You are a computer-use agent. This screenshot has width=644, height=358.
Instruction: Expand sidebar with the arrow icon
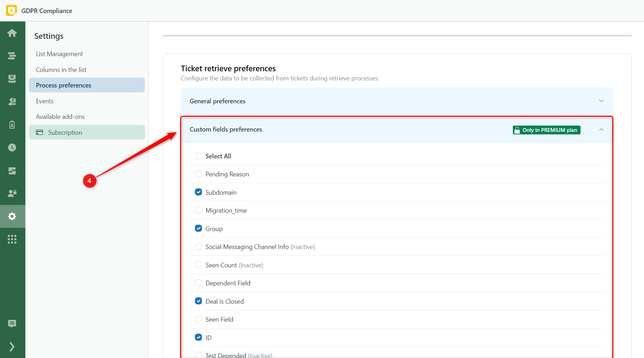pos(12,347)
